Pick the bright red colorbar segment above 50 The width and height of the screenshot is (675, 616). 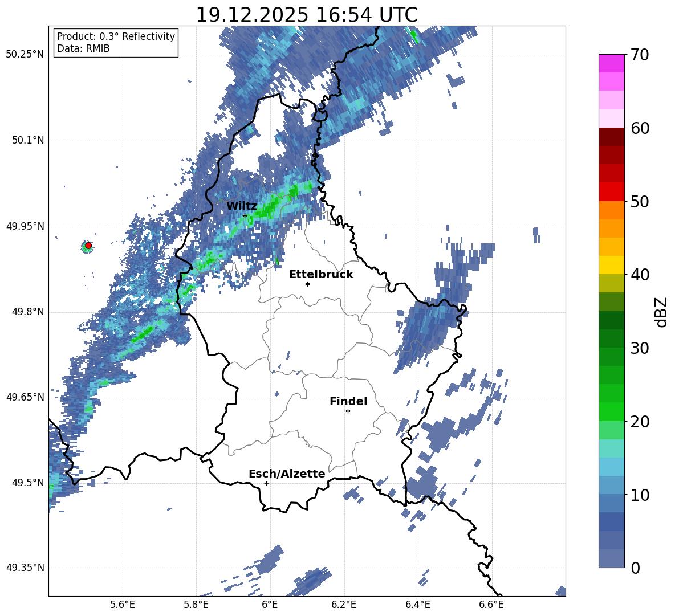point(611,192)
